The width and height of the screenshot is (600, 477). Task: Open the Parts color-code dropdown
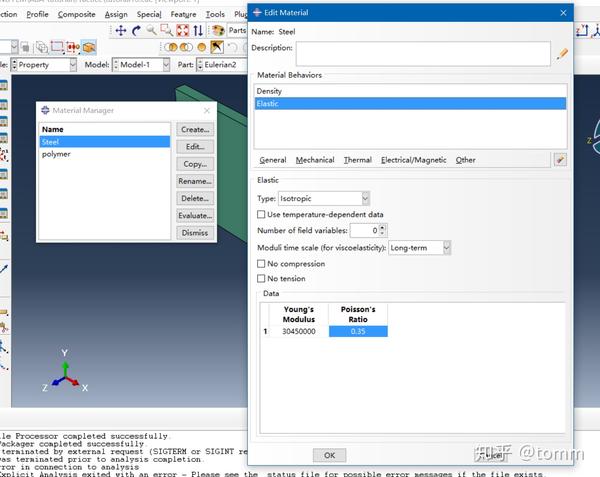[x=237, y=31]
